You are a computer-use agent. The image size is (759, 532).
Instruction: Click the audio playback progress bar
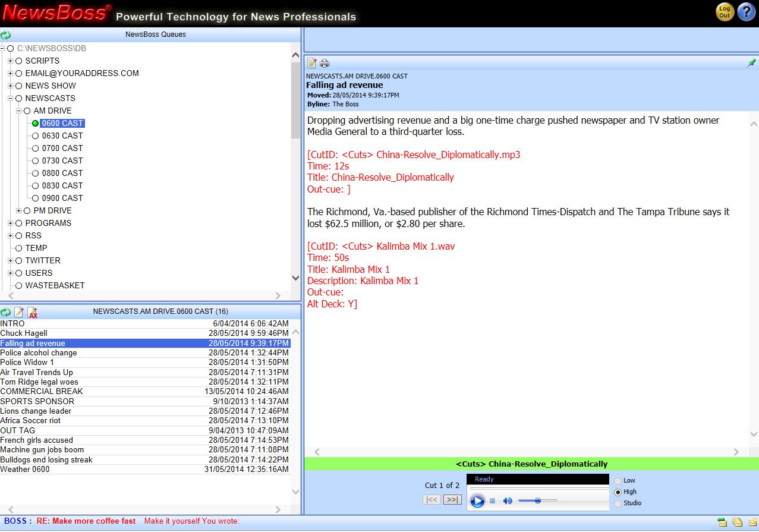538,489
